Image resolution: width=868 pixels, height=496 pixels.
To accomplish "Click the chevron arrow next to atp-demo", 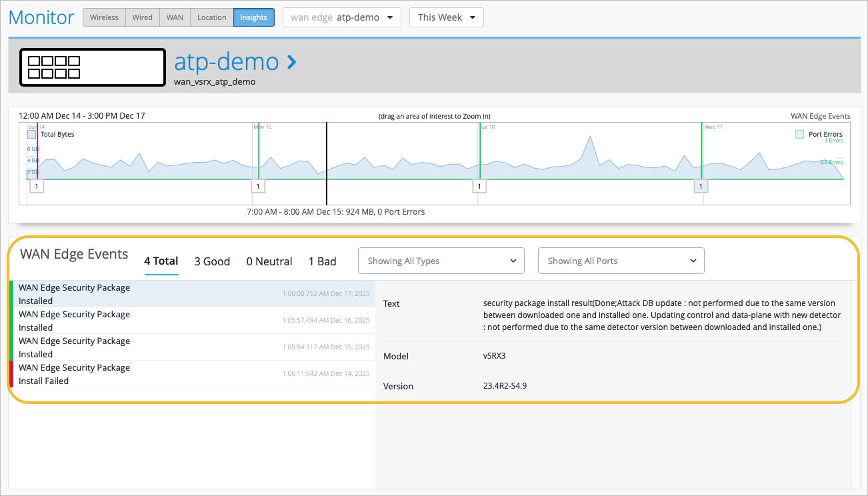I will pyautogui.click(x=291, y=62).
